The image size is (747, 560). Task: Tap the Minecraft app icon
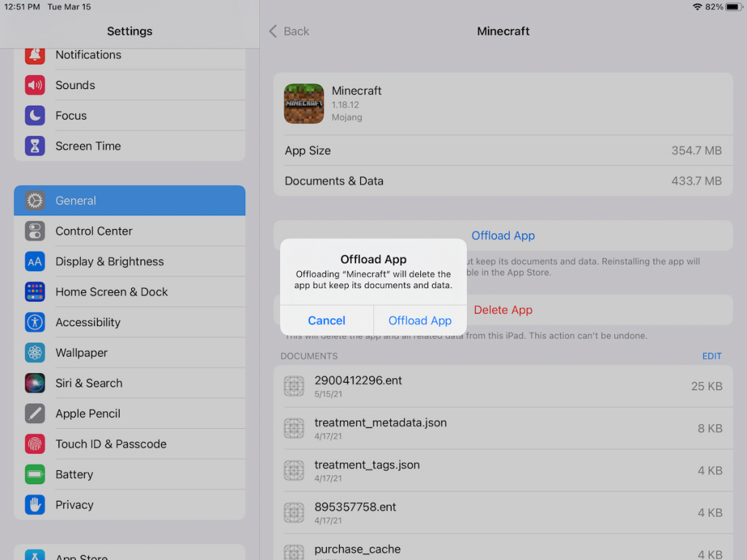304,104
